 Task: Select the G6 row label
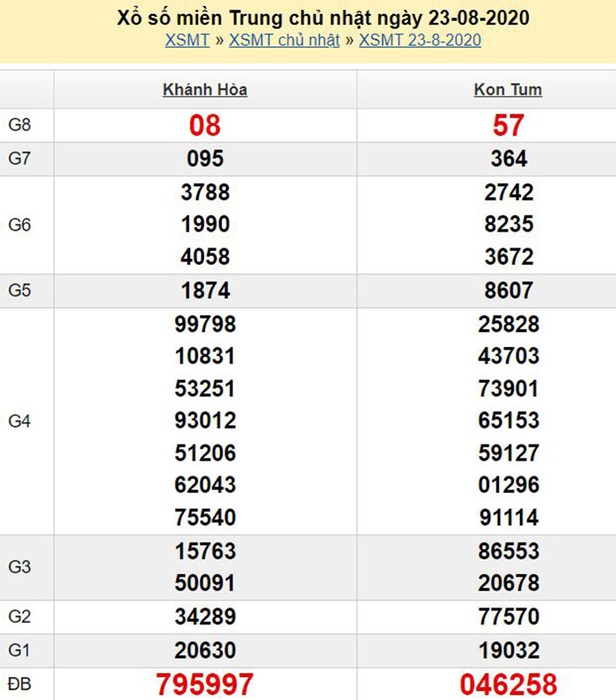[x=19, y=225]
